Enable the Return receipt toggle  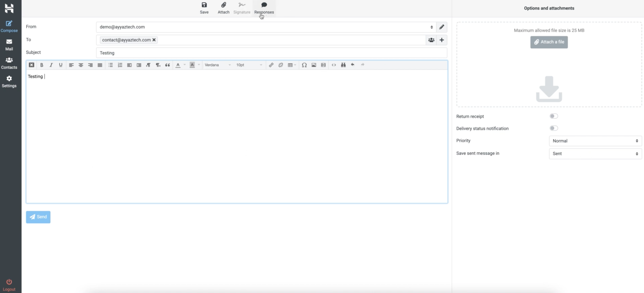coord(554,116)
